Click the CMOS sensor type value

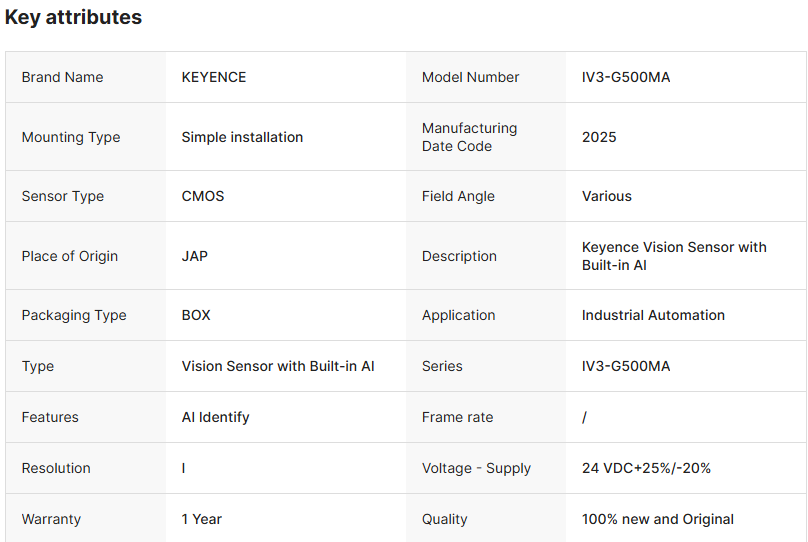pos(203,196)
